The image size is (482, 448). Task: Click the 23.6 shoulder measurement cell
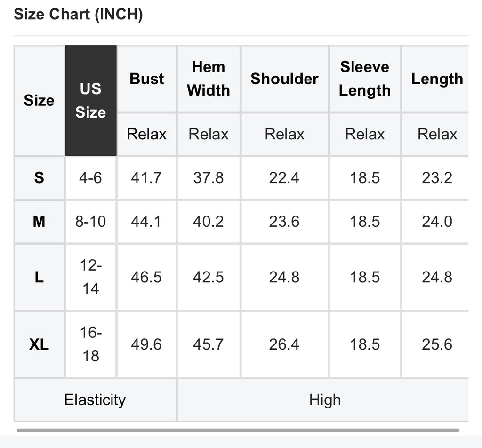284,221
